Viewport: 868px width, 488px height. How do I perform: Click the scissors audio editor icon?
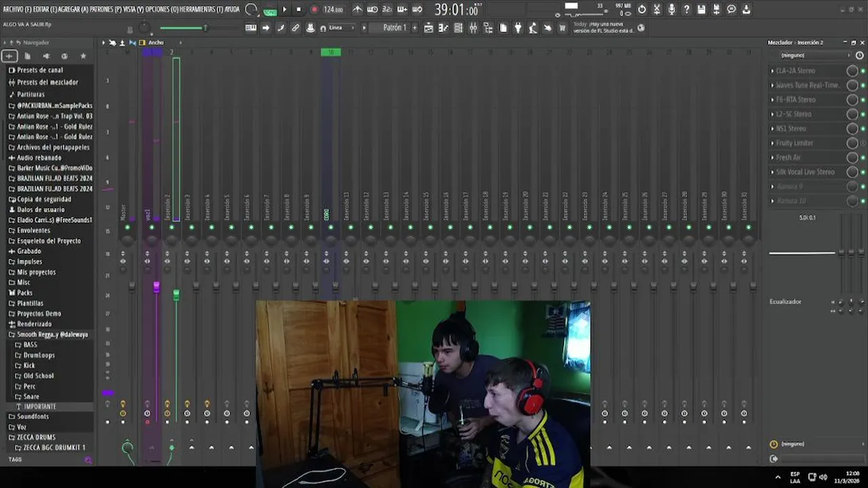[656, 9]
